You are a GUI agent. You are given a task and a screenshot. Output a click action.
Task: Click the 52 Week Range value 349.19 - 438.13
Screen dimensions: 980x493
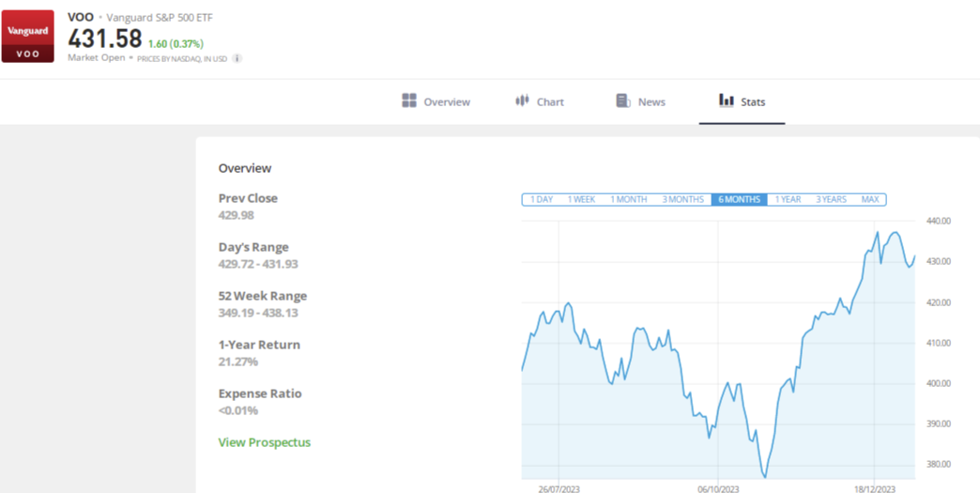pyautogui.click(x=258, y=313)
